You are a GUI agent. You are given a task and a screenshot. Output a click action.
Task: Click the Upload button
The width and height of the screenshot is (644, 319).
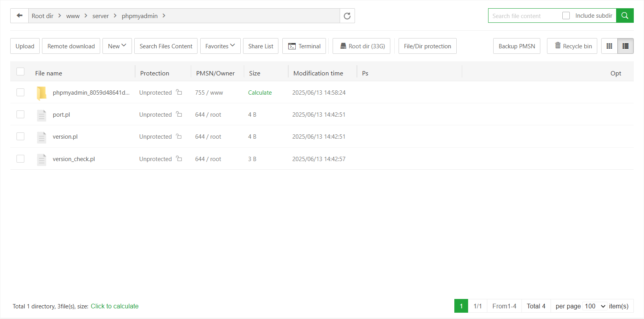(25, 46)
